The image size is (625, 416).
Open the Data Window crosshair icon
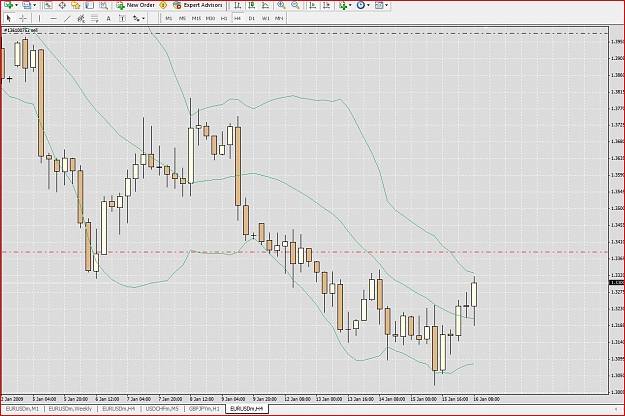click(x=62, y=5)
